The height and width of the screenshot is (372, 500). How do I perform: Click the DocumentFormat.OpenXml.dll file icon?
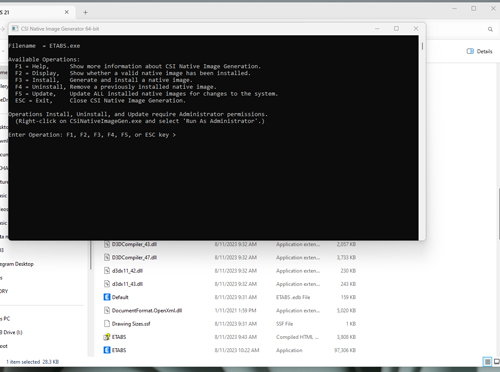(x=107, y=310)
